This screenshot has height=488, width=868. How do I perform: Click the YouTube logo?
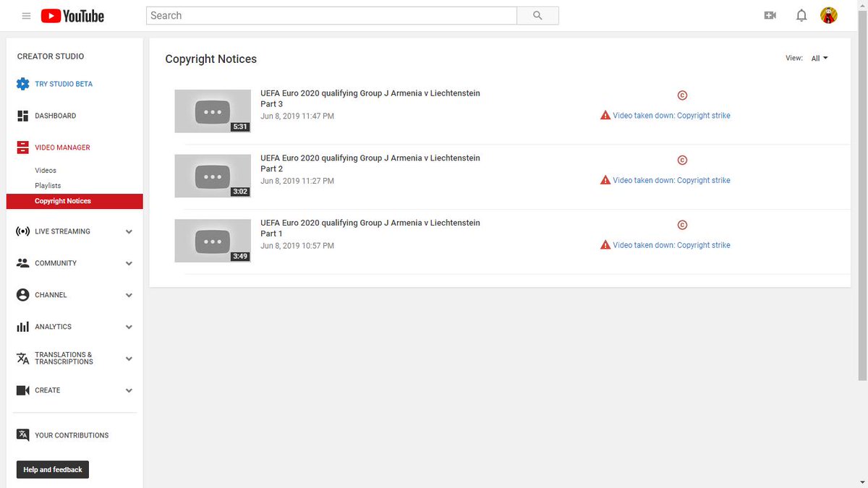coord(72,16)
